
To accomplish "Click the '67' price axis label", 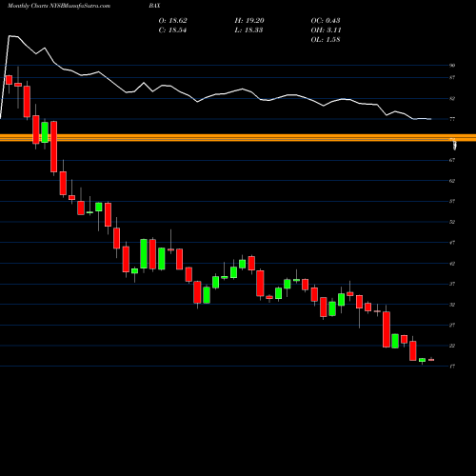I will 452,160.
